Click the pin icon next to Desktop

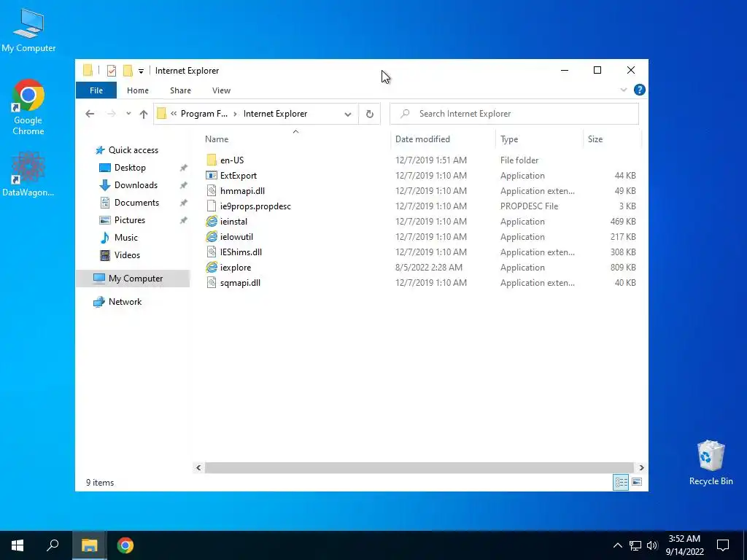pos(183,168)
